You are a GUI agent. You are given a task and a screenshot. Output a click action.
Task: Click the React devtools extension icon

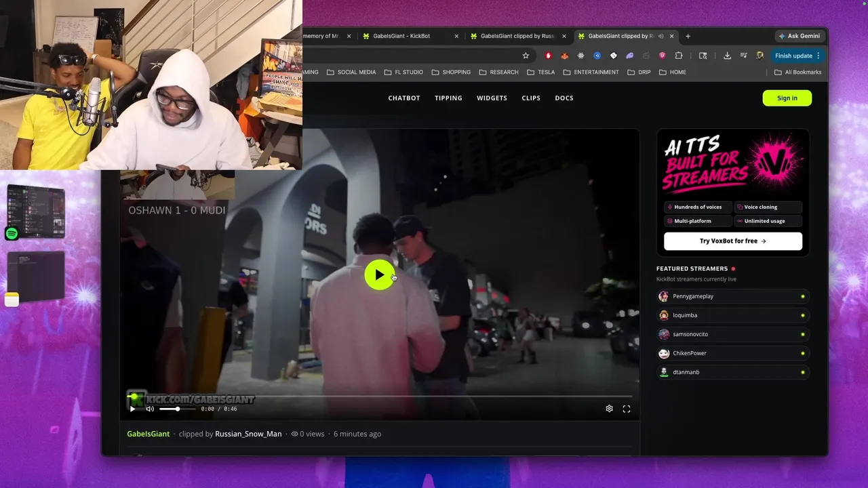point(581,56)
